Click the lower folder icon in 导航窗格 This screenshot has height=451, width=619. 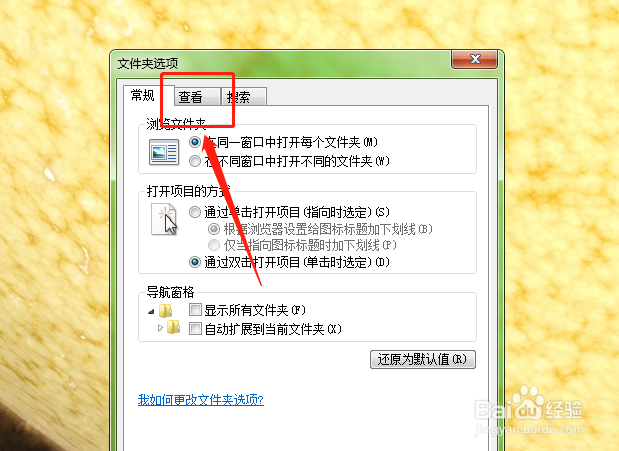(173, 327)
